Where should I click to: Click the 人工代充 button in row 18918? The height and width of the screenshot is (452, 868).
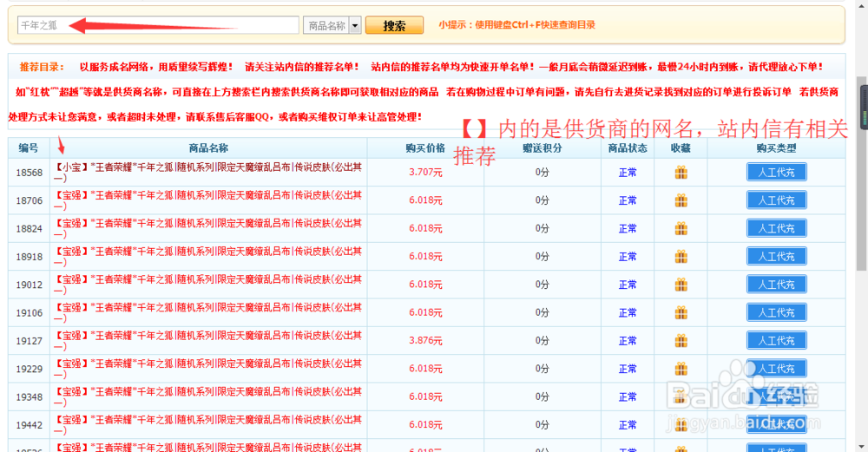[776, 256]
